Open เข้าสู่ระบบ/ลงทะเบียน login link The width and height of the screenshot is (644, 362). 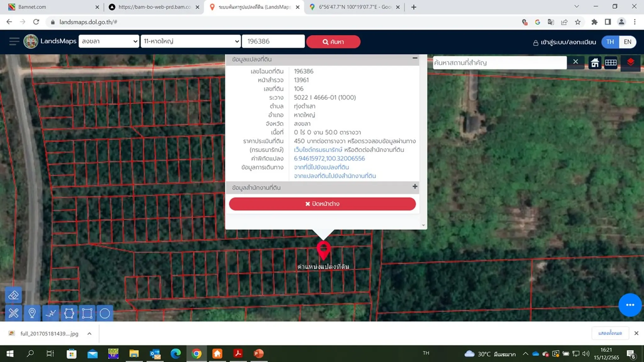coord(564,42)
